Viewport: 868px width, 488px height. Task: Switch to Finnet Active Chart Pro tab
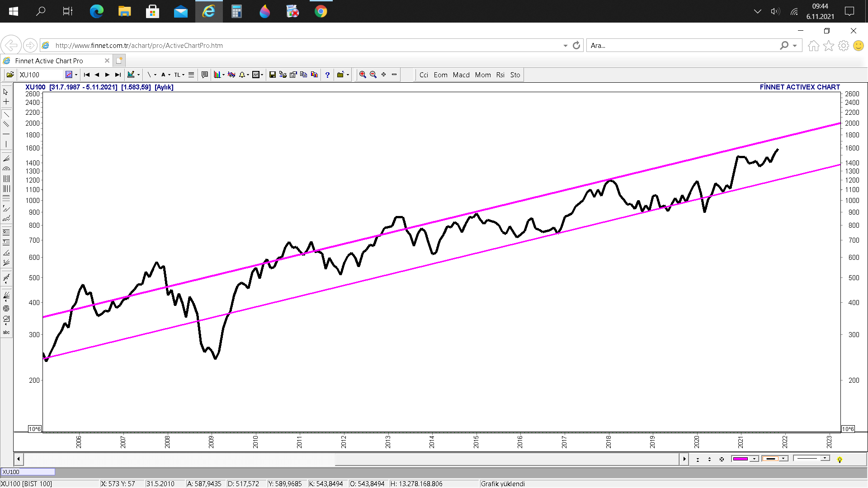click(49, 61)
